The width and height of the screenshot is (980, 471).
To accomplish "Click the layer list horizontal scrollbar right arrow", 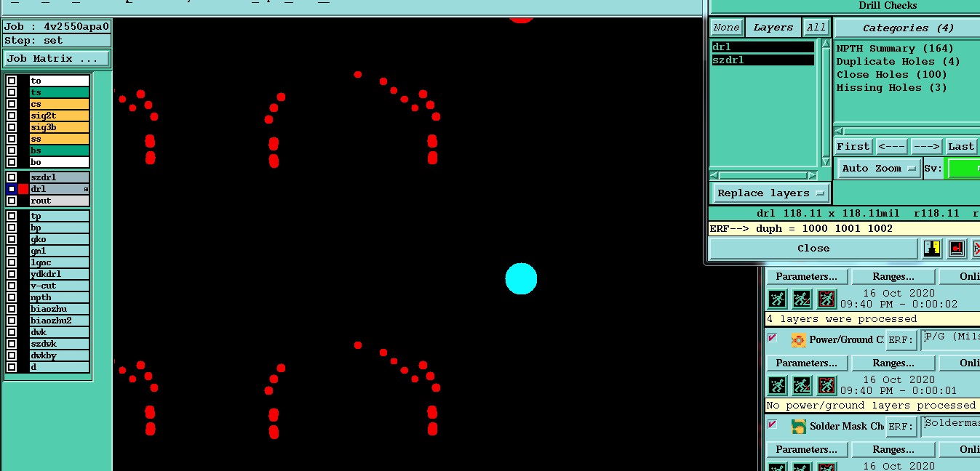I will click(x=813, y=175).
